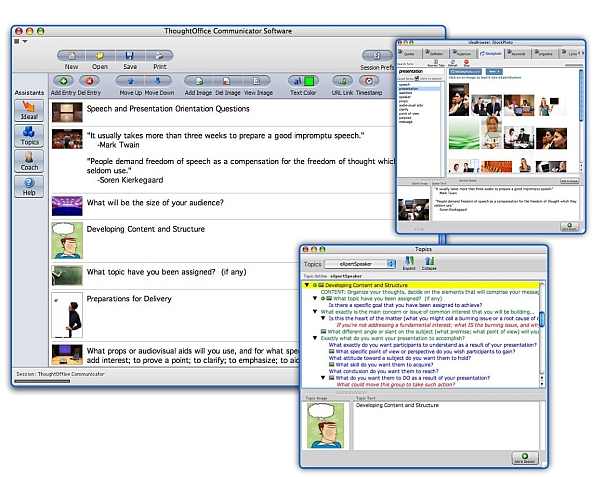Select 'What conclusion do you want them to reach?'
Viewport: 600px width, 477px height.
click(383, 371)
